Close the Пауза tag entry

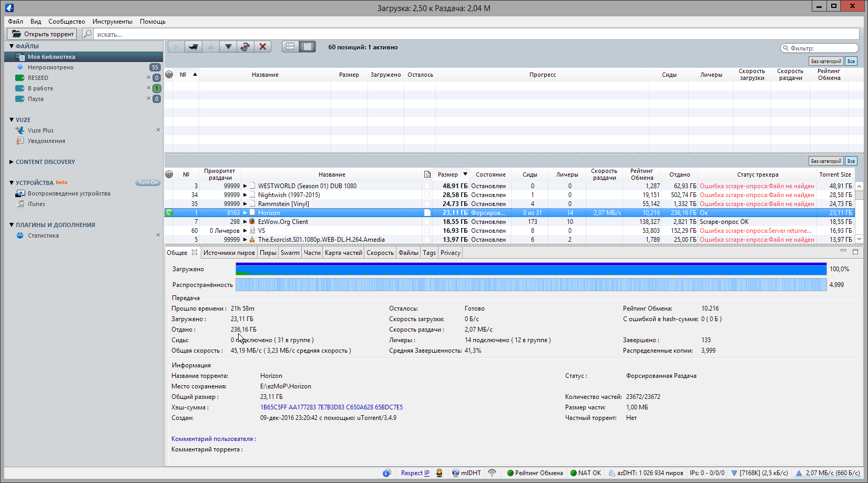pos(148,99)
